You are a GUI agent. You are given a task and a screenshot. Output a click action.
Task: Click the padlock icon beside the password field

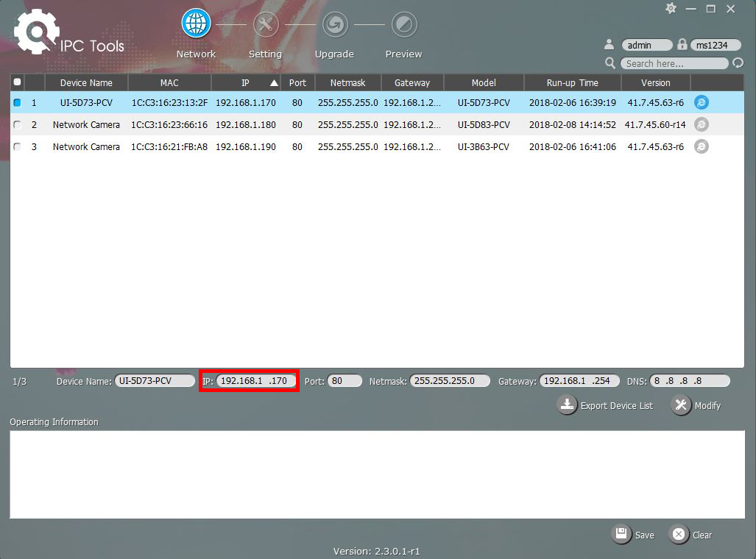(x=682, y=44)
